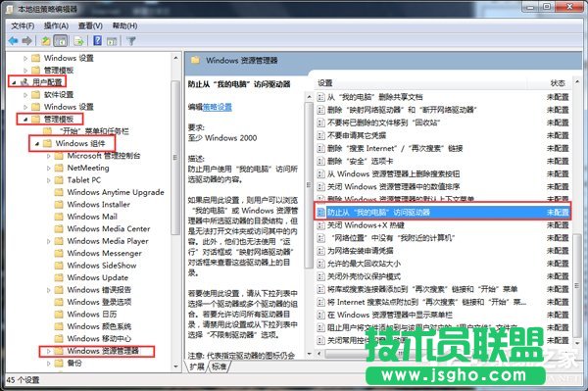
Task: Click the folder icon of Windows Update
Action: (59, 277)
